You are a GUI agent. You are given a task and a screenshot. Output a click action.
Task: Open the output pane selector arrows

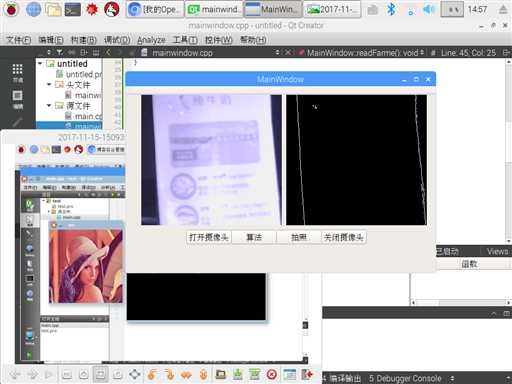click(x=452, y=378)
